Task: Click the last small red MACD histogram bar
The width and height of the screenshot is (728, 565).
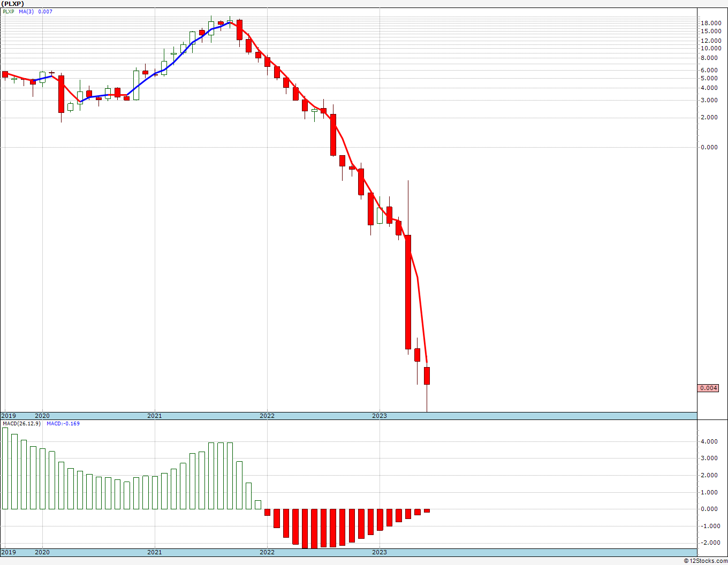Action: (x=427, y=510)
